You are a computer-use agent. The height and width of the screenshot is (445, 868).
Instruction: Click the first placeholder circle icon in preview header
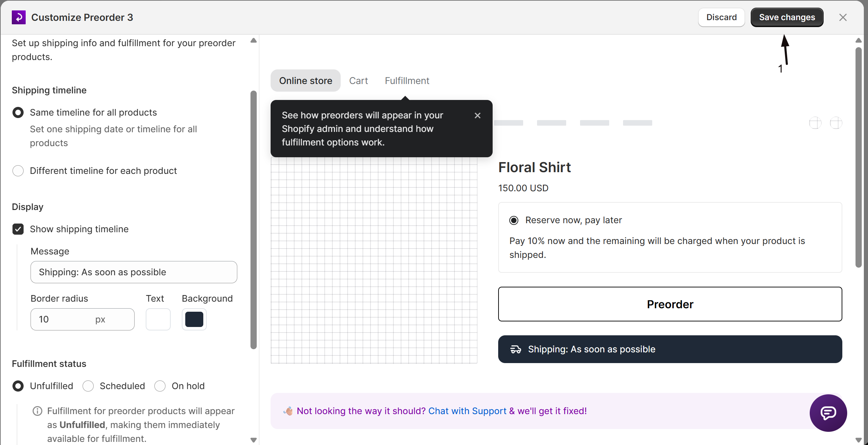(x=815, y=123)
